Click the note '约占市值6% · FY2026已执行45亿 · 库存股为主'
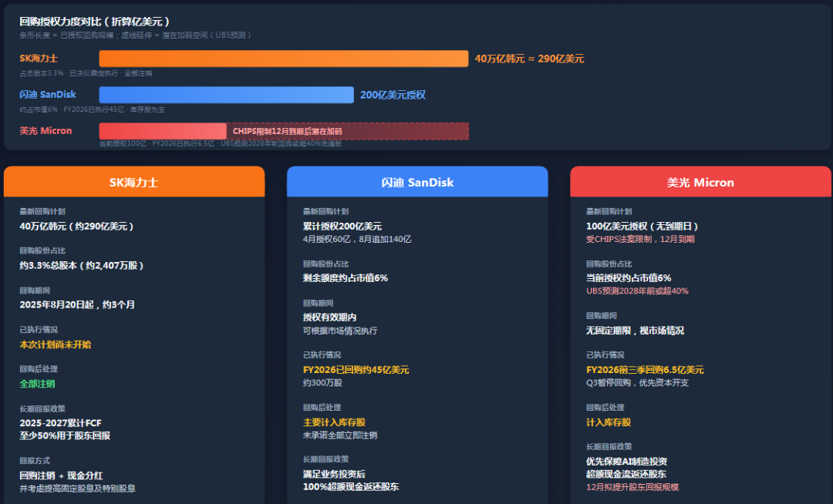 tap(92, 109)
